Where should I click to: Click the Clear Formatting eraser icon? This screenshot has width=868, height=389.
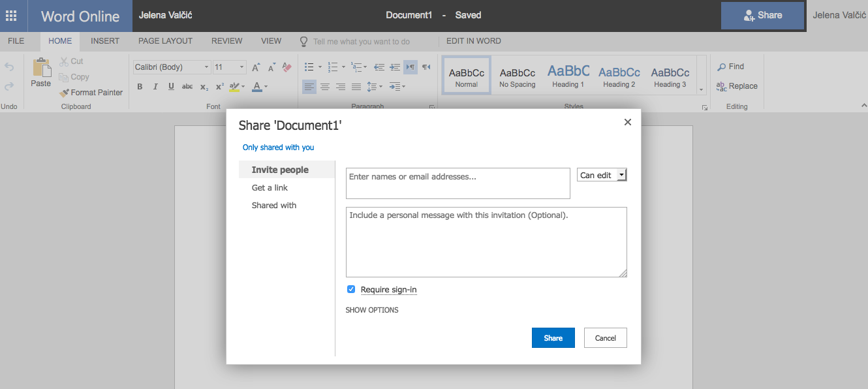(287, 67)
